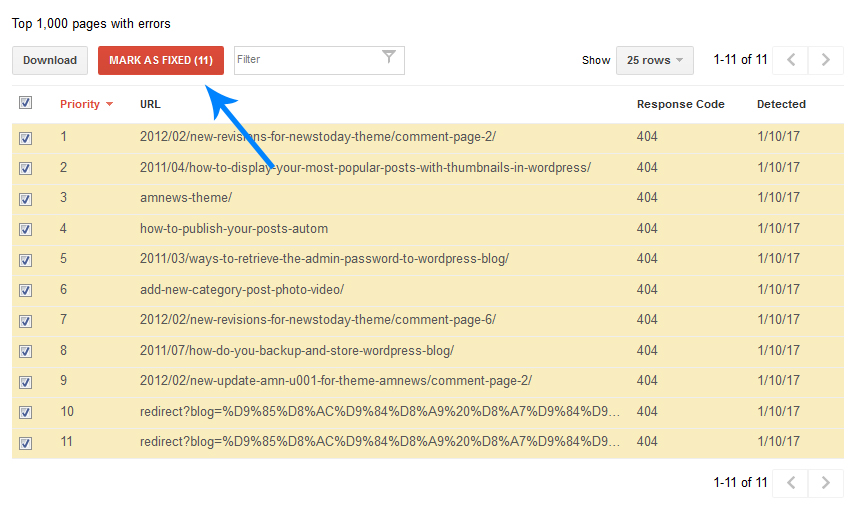Viewport: 854px width, 505px height.
Task: Open new-update-amn-u001 comment-page-2 URL
Action: (336, 381)
